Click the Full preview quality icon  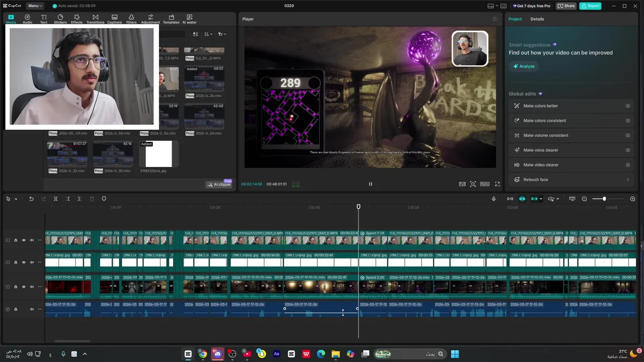click(462, 184)
